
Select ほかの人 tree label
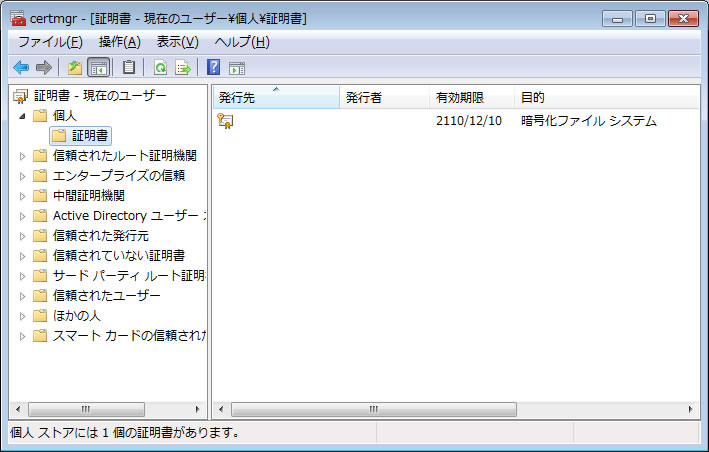(x=76, y=315)
